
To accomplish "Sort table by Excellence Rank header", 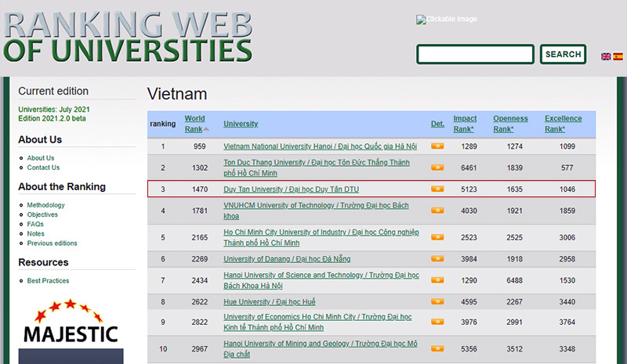I will click(563, 124).
